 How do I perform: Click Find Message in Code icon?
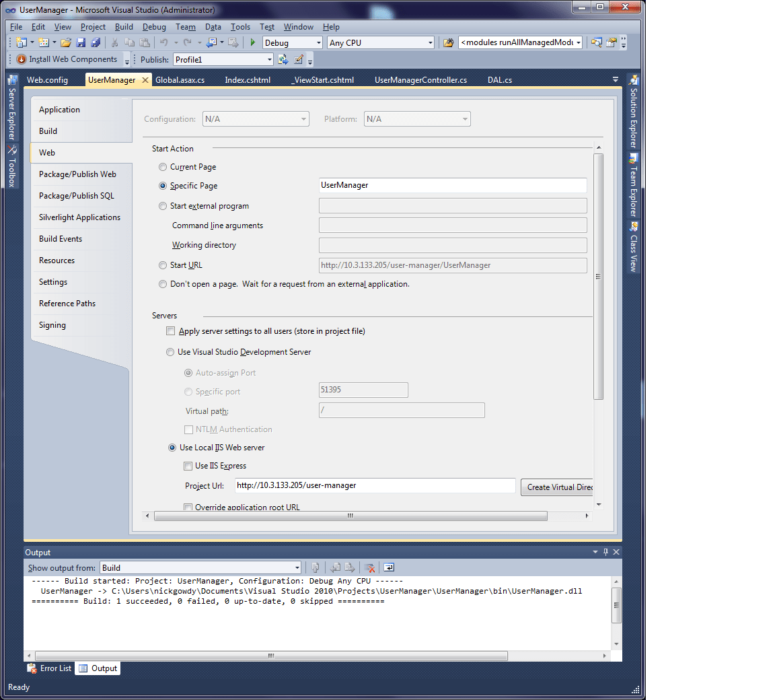(x=316, y=567)
